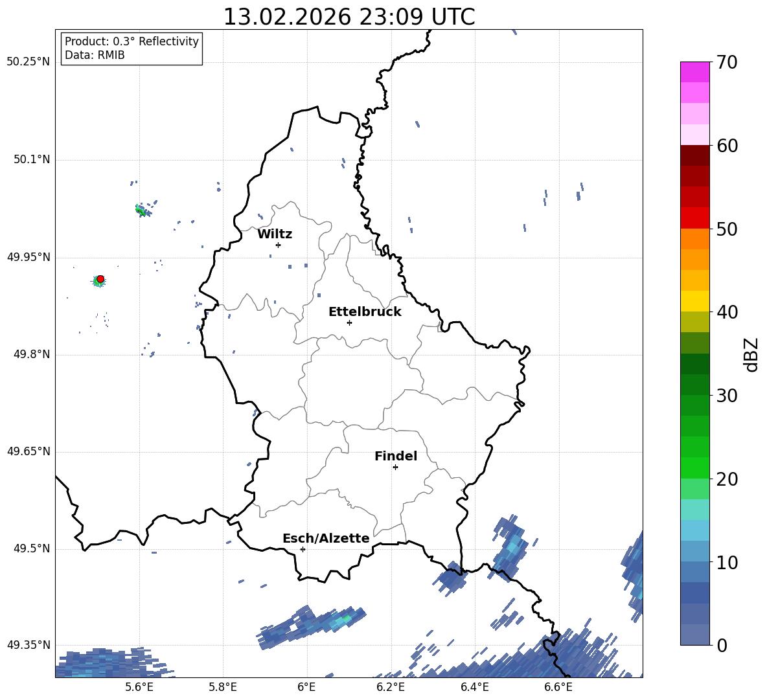This screenshot has height=700, width=767.
Task: Click the colorbar tick label 50
Action: (727, 229)
